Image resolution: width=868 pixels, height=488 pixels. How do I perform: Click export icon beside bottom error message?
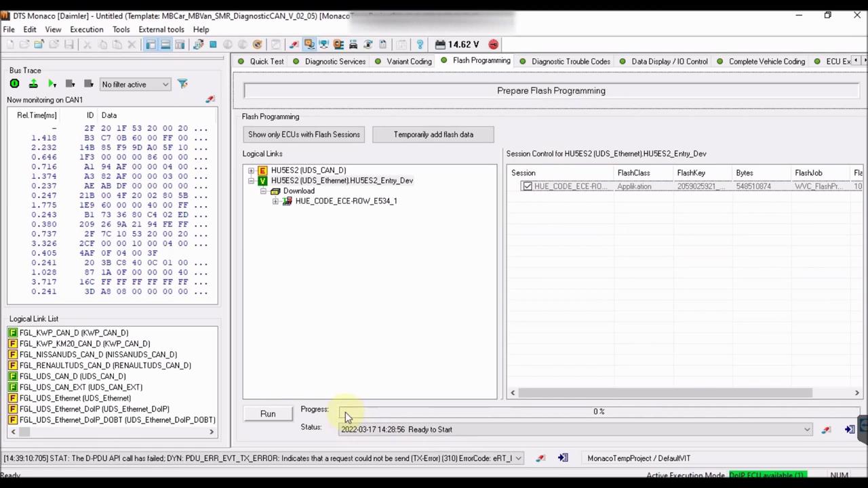coord(563,458)
